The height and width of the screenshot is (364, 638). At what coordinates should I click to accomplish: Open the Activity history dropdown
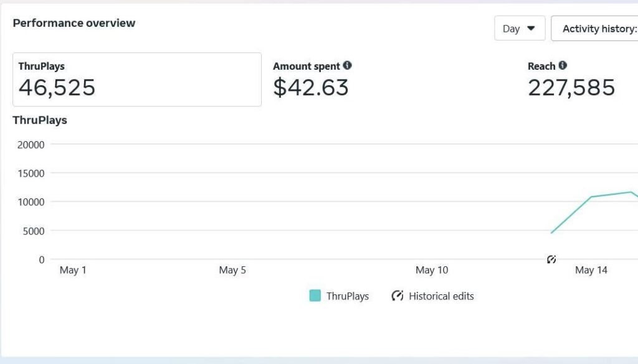click(594, 29)
